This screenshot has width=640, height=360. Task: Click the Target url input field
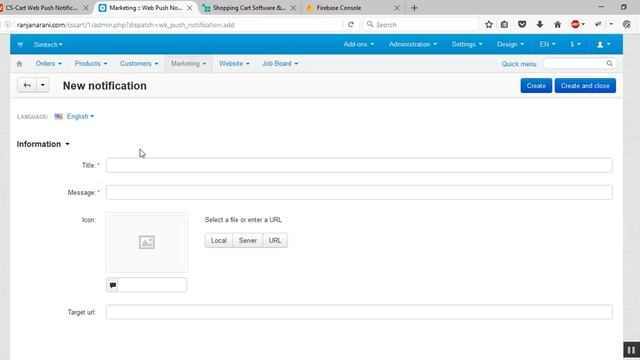tap(359, 312)
